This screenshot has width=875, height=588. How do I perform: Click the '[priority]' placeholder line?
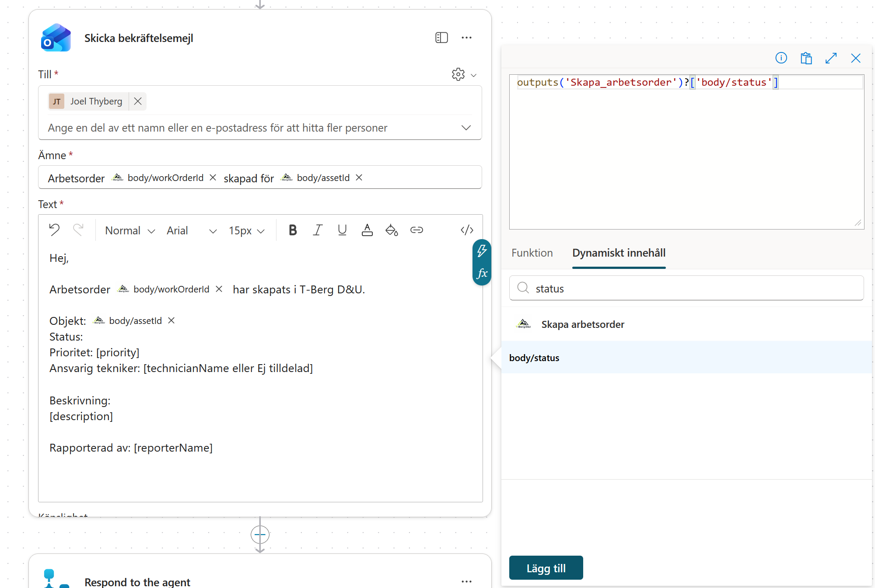pyautogui.click(x=94, y=352)
